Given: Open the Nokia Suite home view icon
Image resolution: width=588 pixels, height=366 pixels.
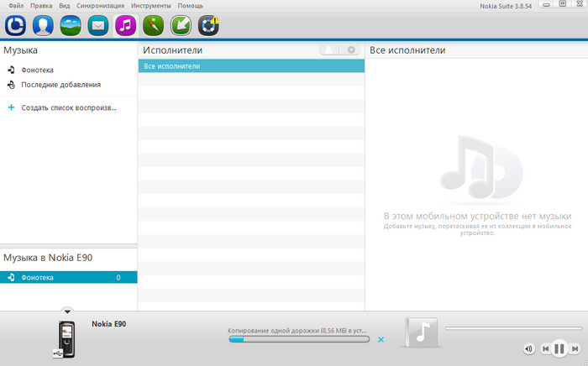Looking at the screenshot, I should tap(15, 25).
